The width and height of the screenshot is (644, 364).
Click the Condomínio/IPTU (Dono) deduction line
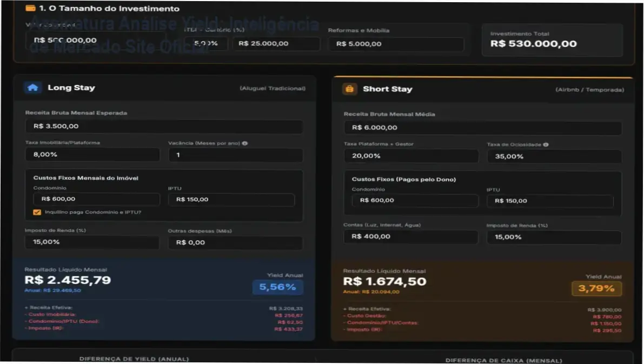[164, 322]
